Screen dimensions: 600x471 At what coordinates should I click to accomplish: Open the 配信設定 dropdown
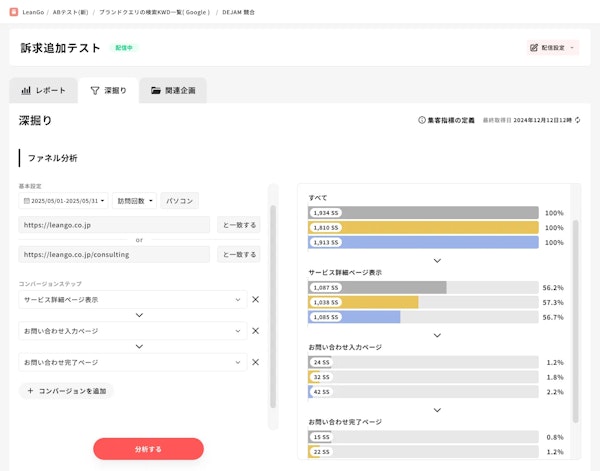[x=552, y=47]
